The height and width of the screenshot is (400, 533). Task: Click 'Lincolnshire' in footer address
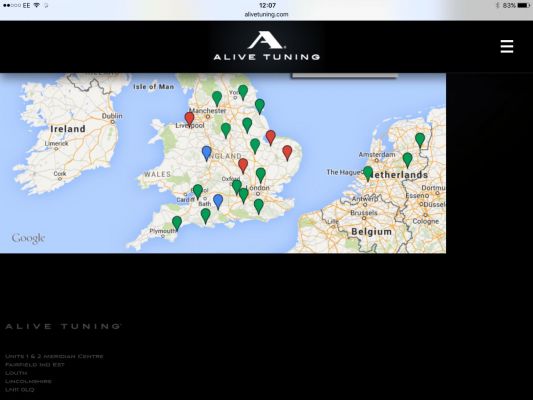[x=28, y=381]
